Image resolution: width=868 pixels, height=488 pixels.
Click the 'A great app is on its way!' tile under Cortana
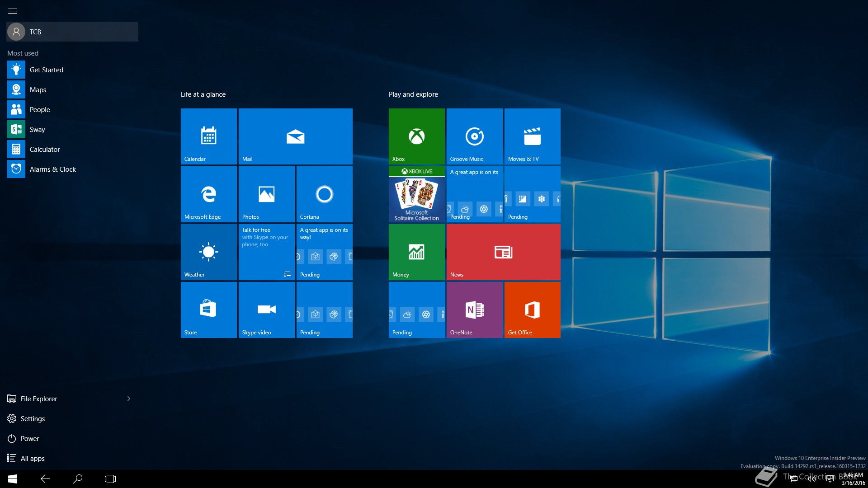tap(325, 252)
